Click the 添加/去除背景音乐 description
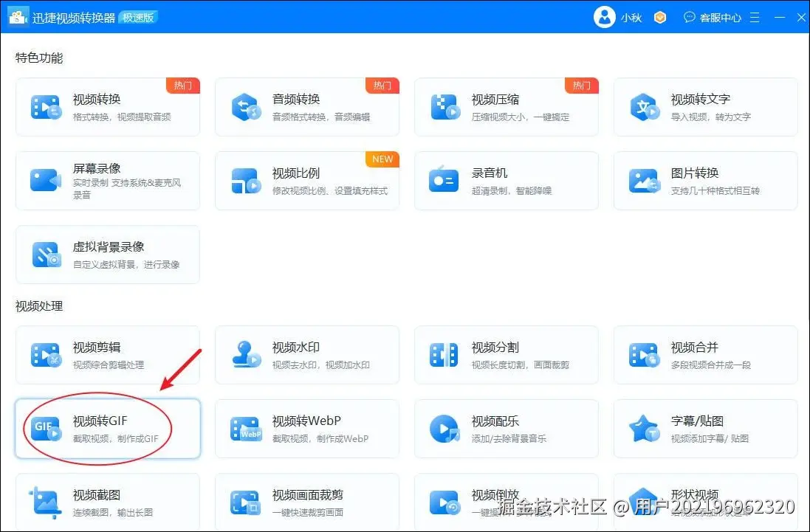The width and height of the screenshot is (810, 532). [x=509, y=438]
